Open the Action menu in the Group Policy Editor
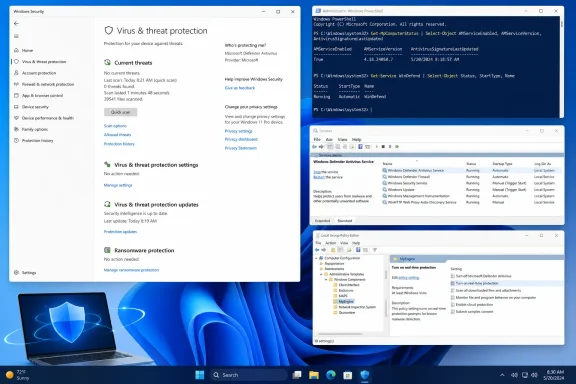576x384 pixels. point(331,243)
